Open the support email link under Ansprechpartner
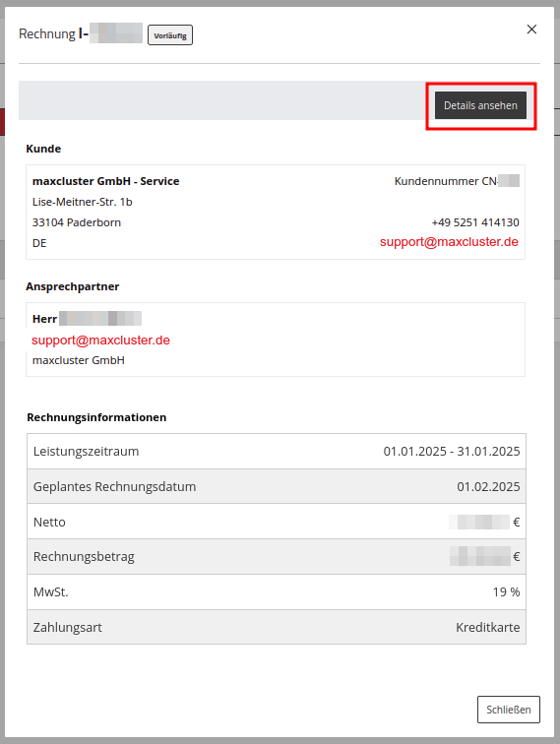Image resolution: width=560 pixels, height=744 pixels. [100, 341]
